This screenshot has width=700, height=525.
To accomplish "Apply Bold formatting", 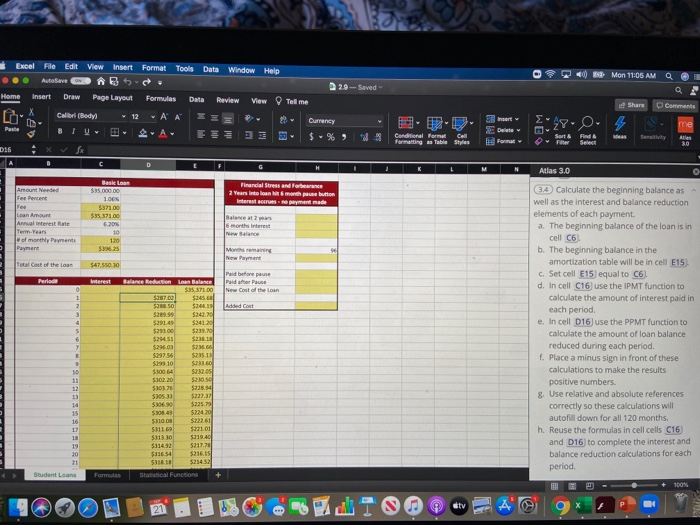I will click(x=60, y=132).
